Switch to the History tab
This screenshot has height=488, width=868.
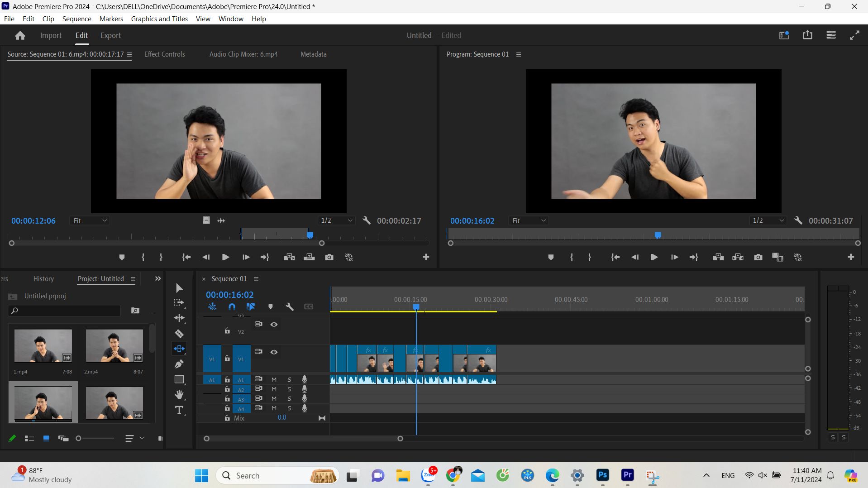tap(43, 279)
